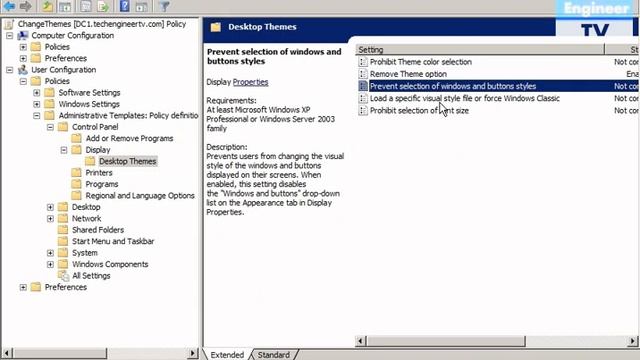This screenshot has height=360, width=640.
Task: Expand the Software Settings node
Action: (x=37, y=93)
